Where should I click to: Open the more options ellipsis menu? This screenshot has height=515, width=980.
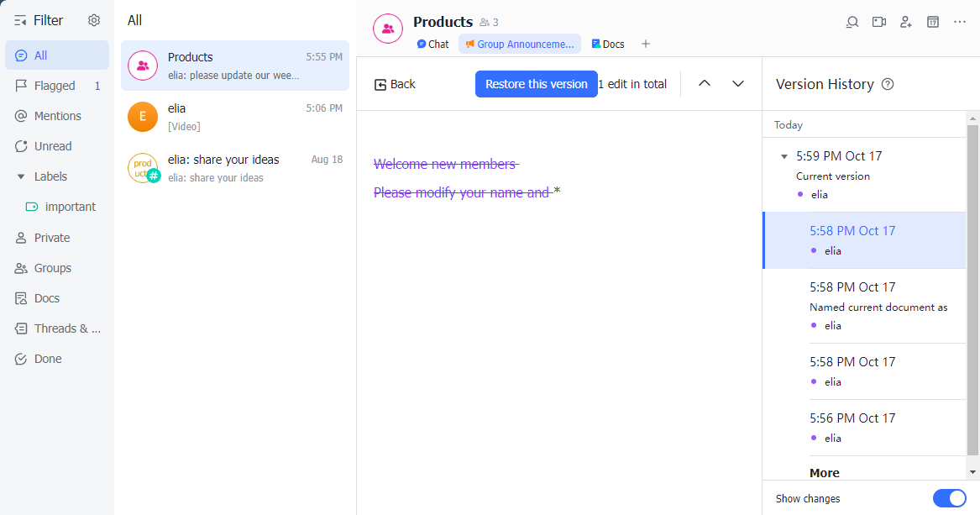[960, 22]
